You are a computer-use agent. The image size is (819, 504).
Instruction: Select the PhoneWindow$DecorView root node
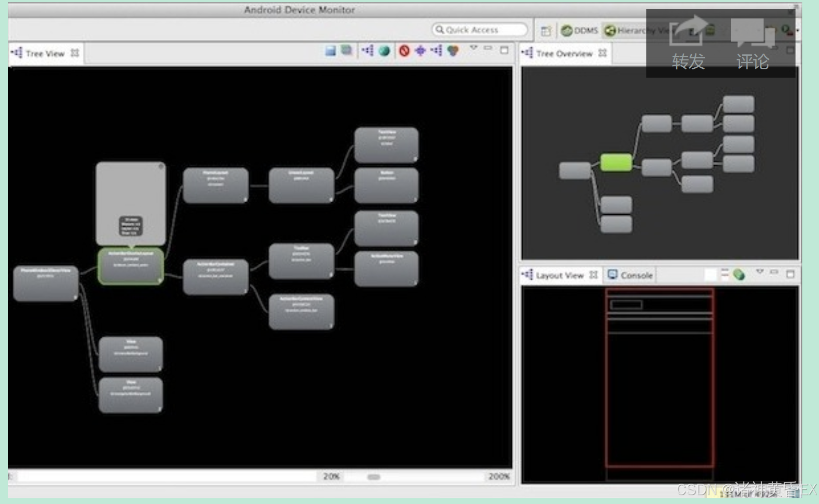tap(46, 284)
